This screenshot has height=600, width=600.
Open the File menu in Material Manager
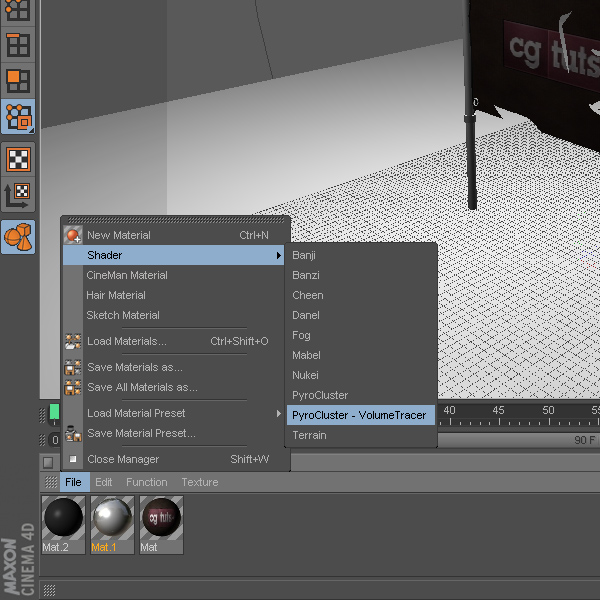tap(73, 482)
